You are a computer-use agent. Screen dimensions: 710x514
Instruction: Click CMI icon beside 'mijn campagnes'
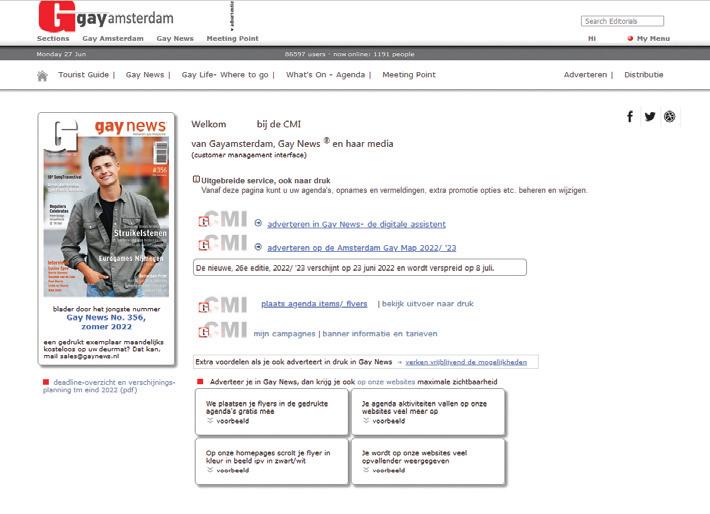point(223,330)
